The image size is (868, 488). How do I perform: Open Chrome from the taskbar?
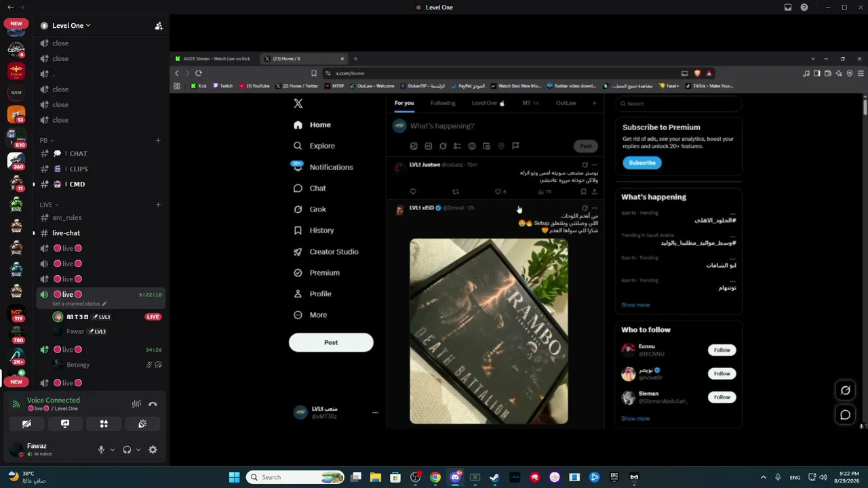tap(435, 477)
